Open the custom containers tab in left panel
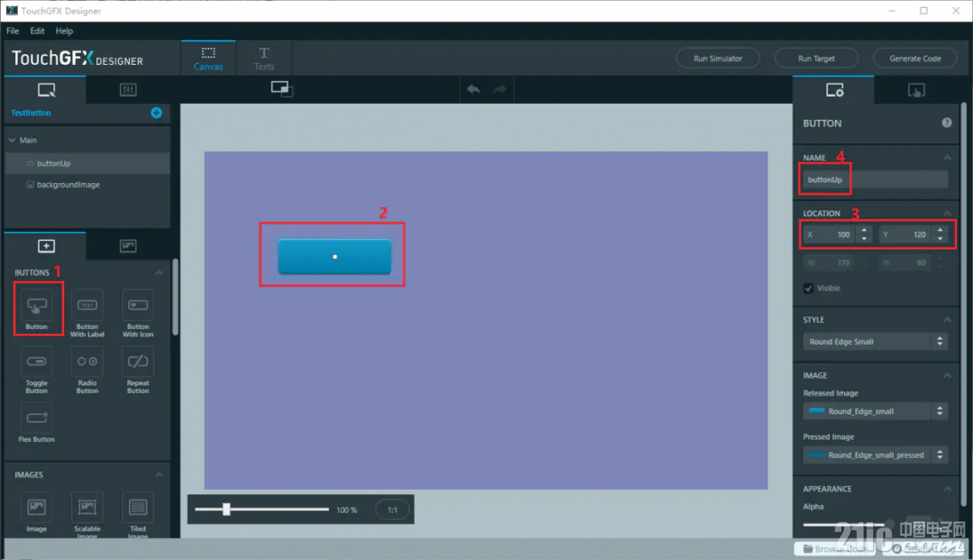Screen dimensions: 973x560 [x=128, y=90]
